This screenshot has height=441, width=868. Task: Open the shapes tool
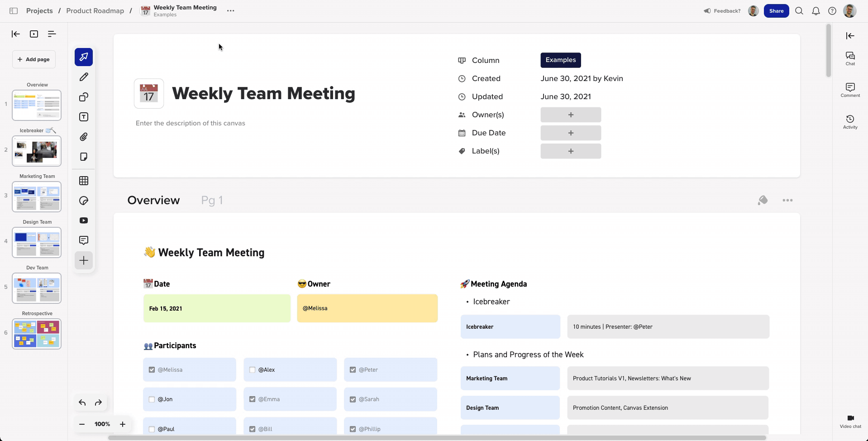tap(84, 97)
